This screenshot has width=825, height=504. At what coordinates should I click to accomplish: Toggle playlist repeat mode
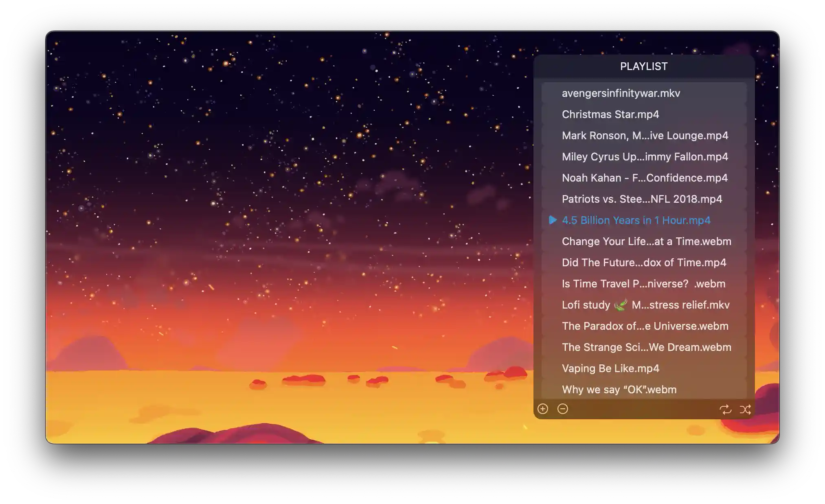pos(725,409)
